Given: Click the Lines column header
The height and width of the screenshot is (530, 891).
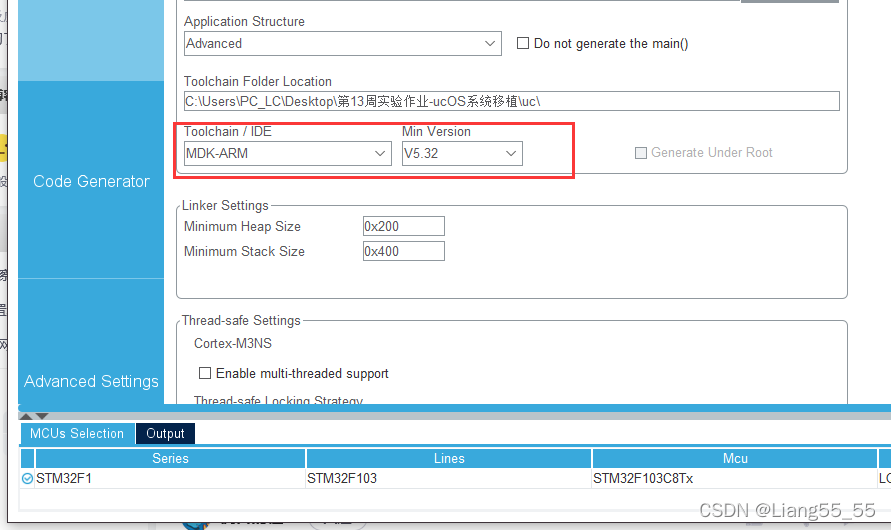Looking at the screenshot, I should pos(449,458).
